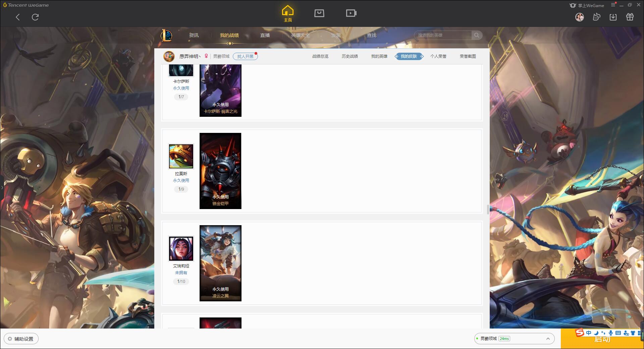Open the 凌云之翼 Irelia skin thumbnail
This screenshot has height=349, width=644.
click(x=220, y=263)
